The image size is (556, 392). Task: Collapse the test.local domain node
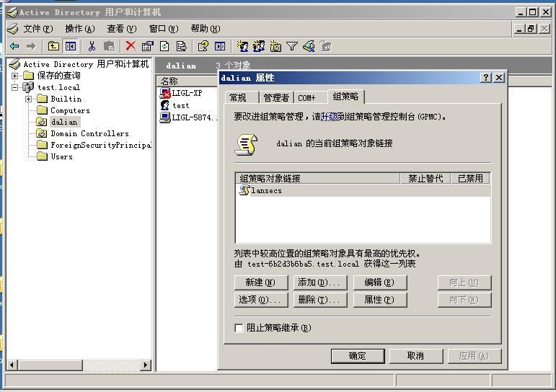[x=14, y=87]
